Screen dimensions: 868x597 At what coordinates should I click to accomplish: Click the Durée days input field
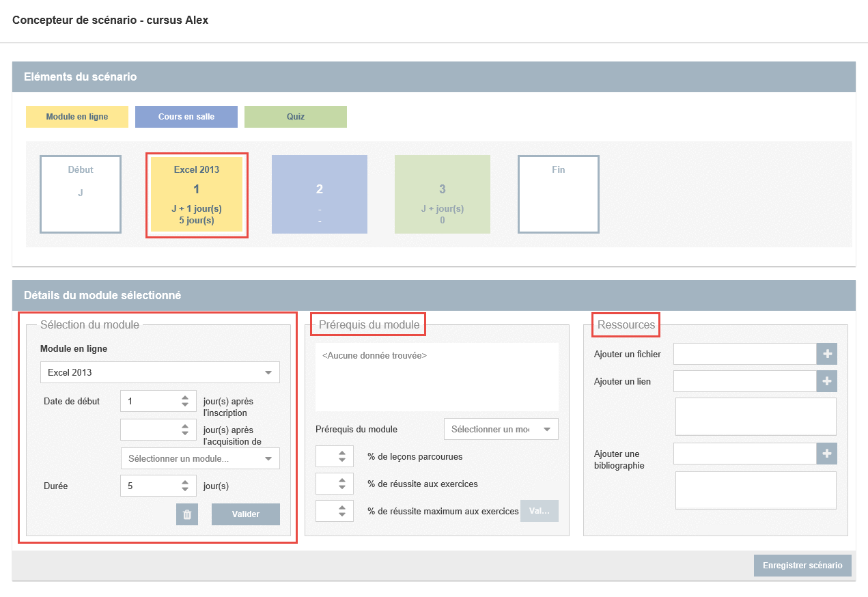click(x=149, y=486)
